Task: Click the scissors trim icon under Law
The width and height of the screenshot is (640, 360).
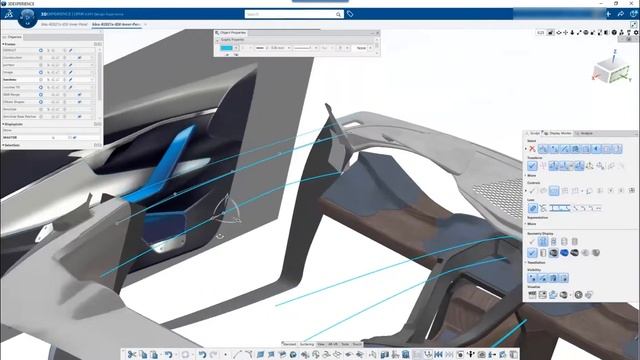Action: tap(543, 208)
